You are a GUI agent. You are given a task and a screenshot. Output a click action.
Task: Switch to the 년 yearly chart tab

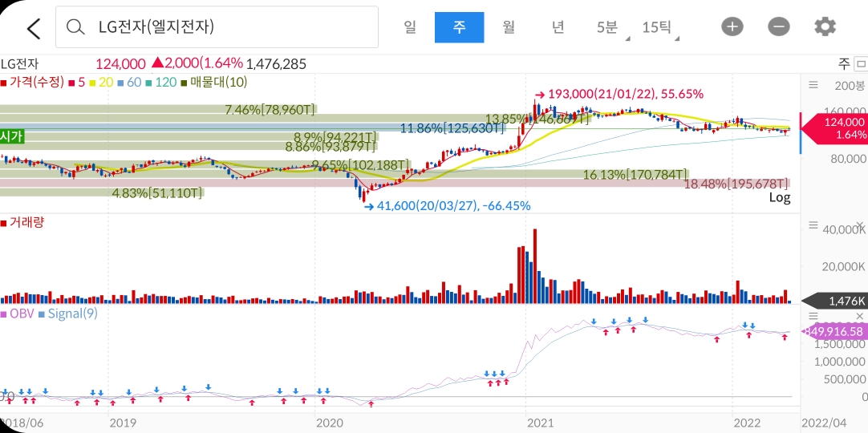pos(558,27)
